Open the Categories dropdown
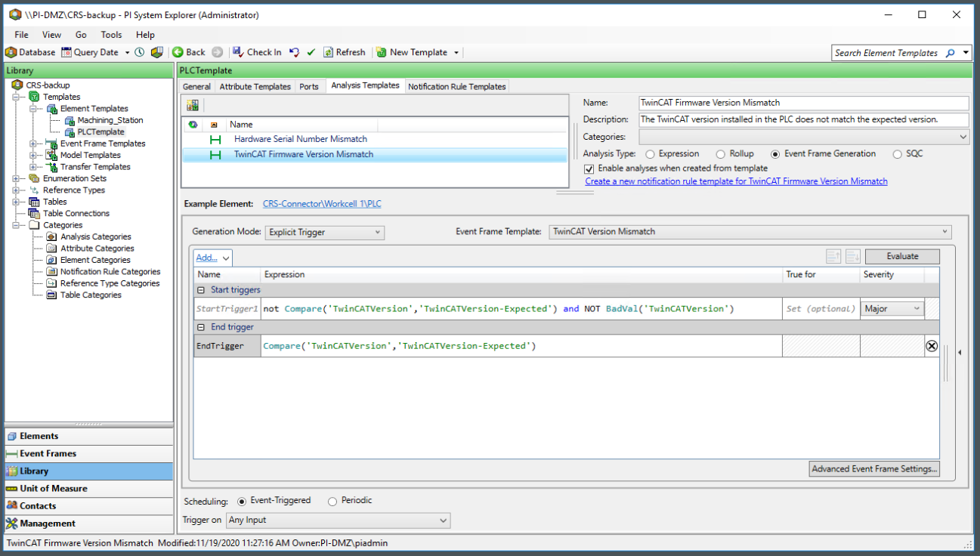The height and width of the screenshot is (556, 980). pyautogui.click(x=804, y=137)
